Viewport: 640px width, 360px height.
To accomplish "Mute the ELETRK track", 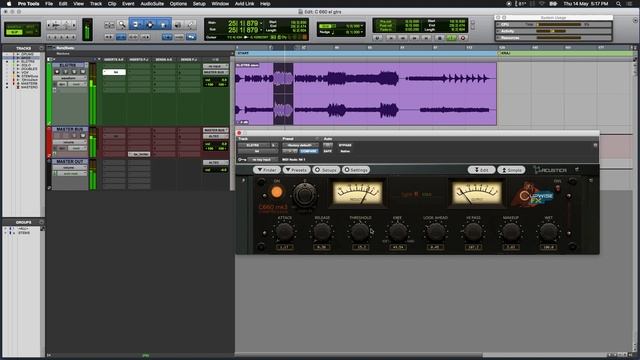I will pos(83,72).
